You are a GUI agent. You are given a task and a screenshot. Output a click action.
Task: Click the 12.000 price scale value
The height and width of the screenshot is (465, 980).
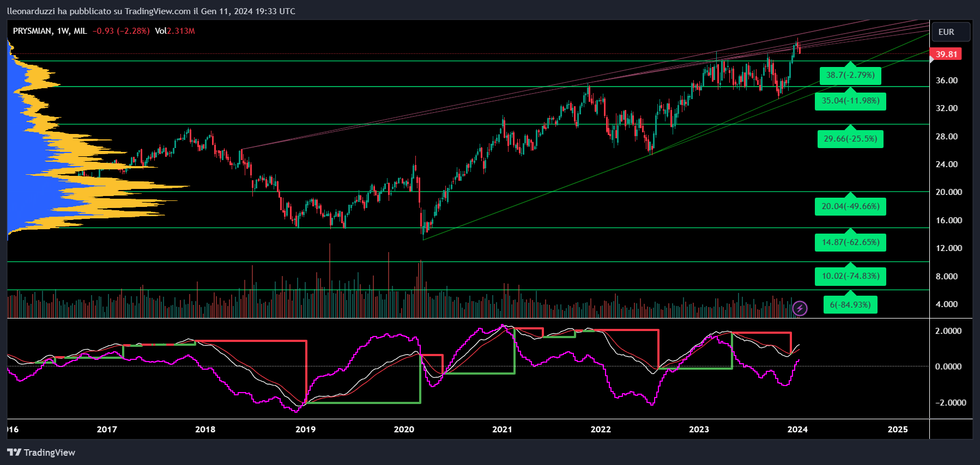[949, 248]
